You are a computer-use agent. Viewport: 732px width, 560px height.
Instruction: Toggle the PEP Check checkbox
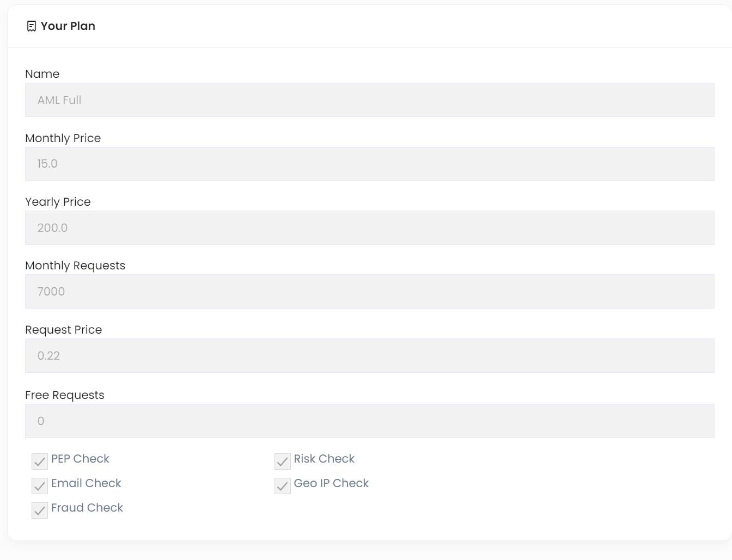pos(40,461)
